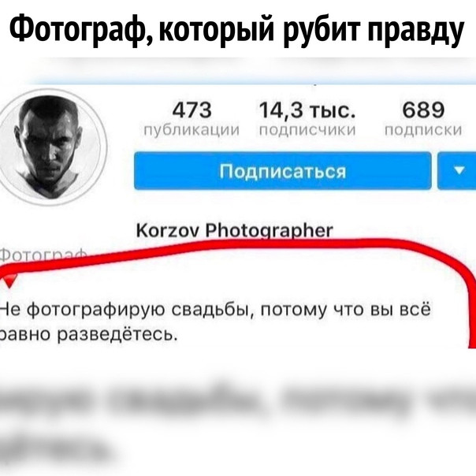Click the red triangle emoji in bio
This screenshot has width=476, height=476.
pos(9,281)
